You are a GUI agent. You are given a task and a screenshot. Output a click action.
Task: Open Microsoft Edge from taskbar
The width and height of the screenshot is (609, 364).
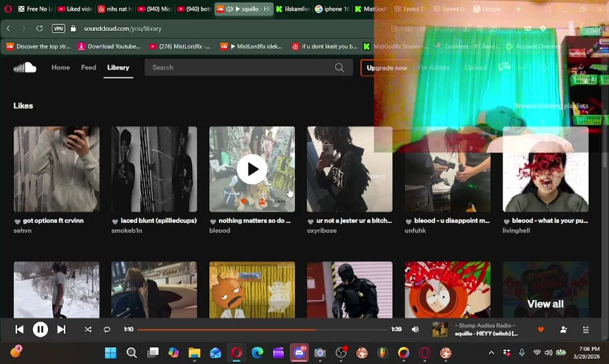[257, 352]
